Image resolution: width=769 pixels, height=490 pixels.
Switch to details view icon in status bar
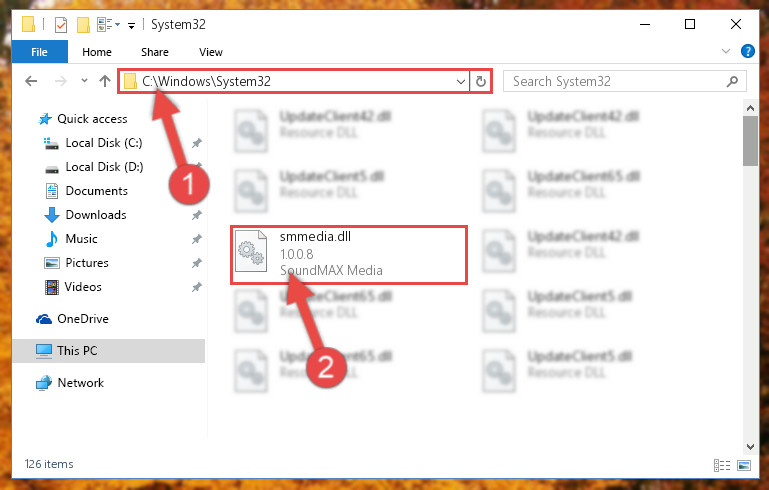coord(721,465)
